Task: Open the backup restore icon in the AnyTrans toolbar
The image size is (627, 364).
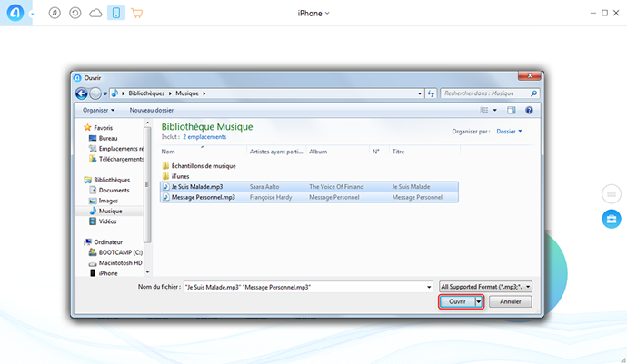Action: point(75,13)
